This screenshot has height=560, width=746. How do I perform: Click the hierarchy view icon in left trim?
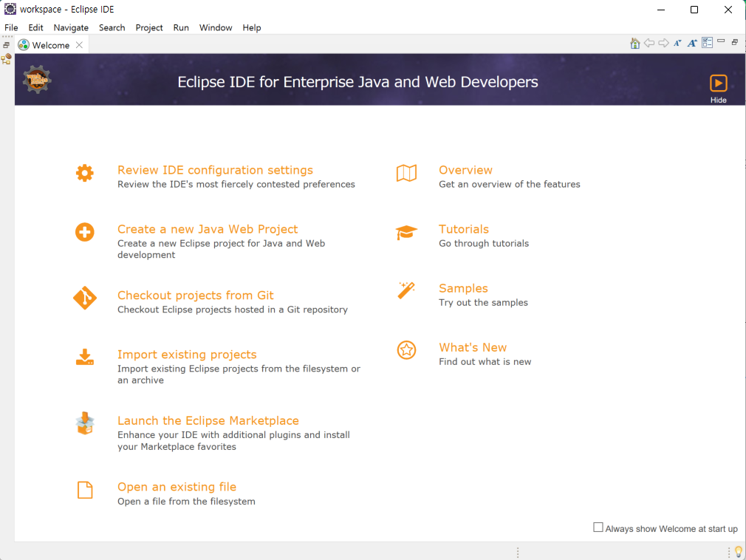click(6, 60)
